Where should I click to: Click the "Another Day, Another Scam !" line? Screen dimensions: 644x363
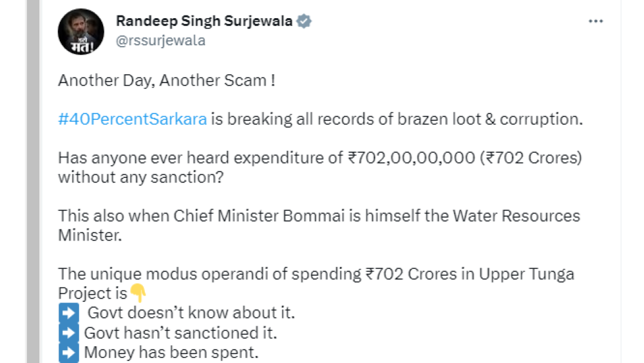[167, 81]
